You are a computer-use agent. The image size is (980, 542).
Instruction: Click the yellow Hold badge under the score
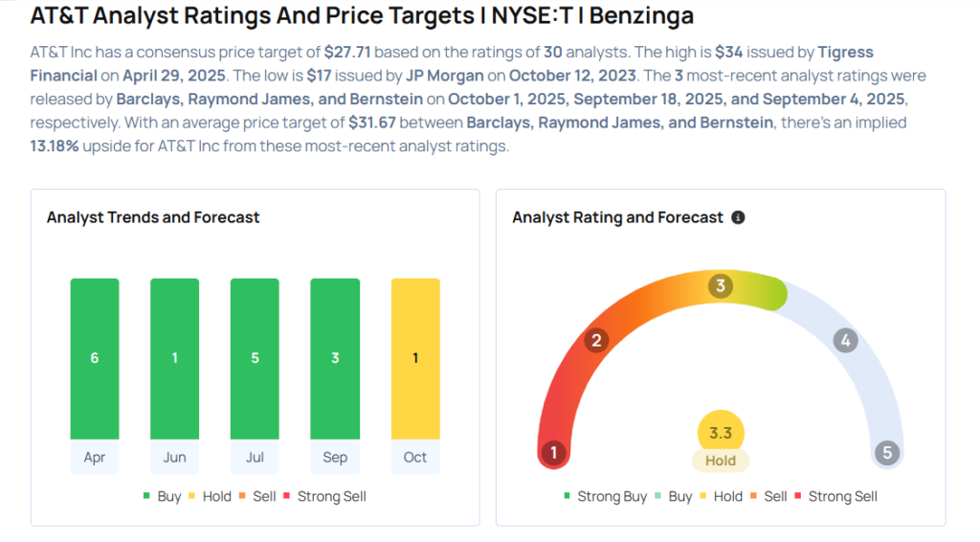721,461
